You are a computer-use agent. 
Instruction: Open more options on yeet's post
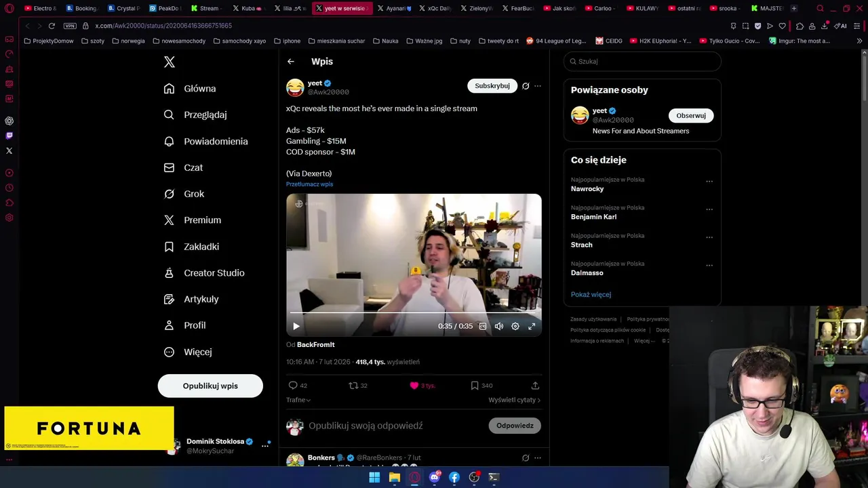[x=538, y=86]
